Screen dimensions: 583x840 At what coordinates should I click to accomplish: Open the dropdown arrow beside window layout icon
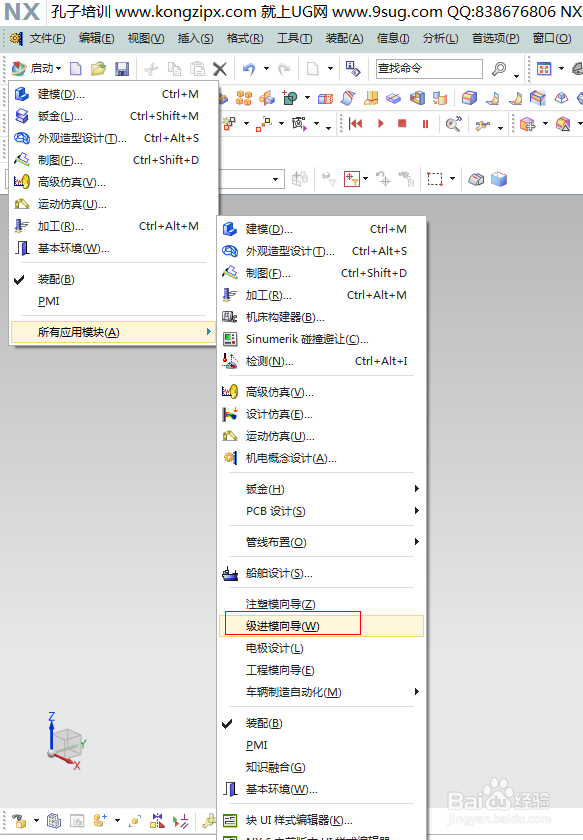coord(561,69)
